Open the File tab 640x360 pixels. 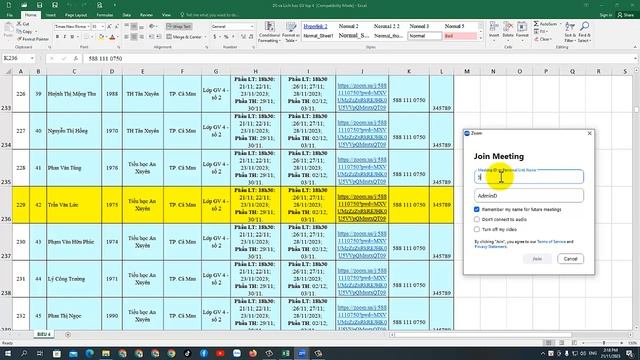coord(10,15)
